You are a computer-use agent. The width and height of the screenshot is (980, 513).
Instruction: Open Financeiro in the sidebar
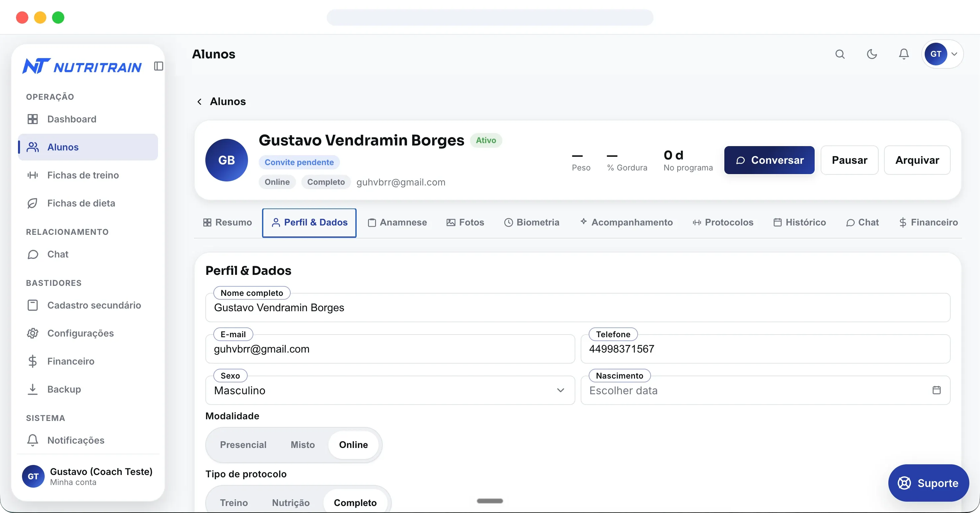point(88,361)
